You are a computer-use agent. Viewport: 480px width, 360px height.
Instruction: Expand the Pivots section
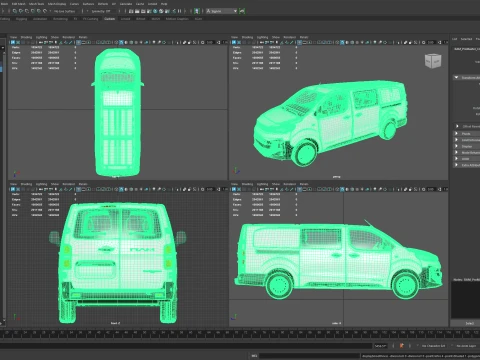tap(456, 133)
